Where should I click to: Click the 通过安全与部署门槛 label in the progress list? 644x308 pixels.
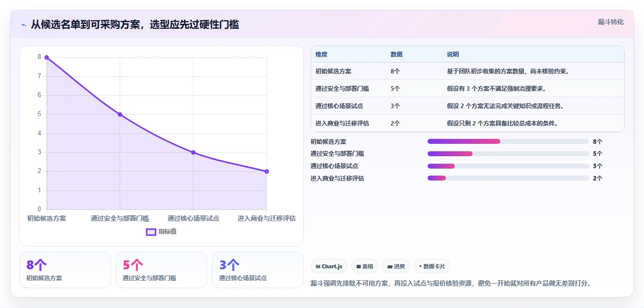pos(337,154)
